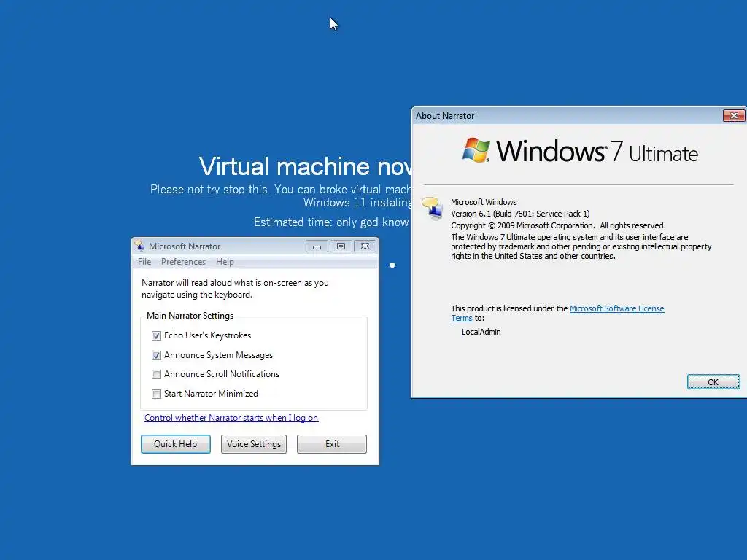Click the LocalAdmin licensee name

[481, 332]
